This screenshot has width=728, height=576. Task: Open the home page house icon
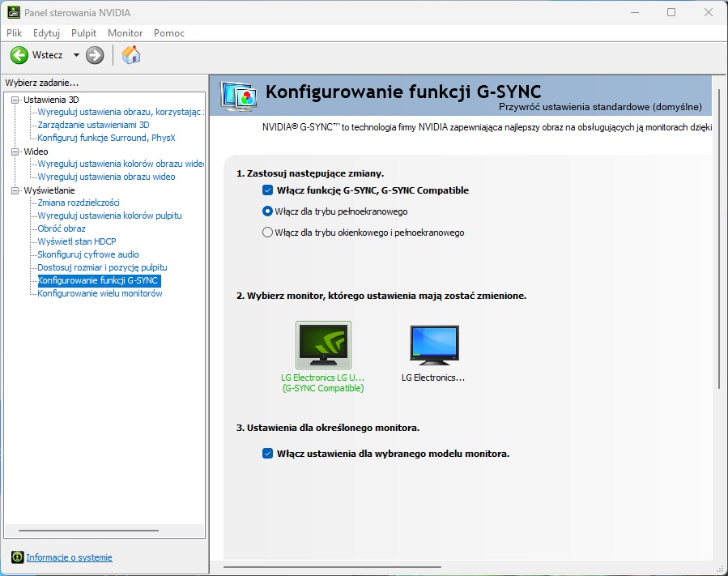pos(131,55)
